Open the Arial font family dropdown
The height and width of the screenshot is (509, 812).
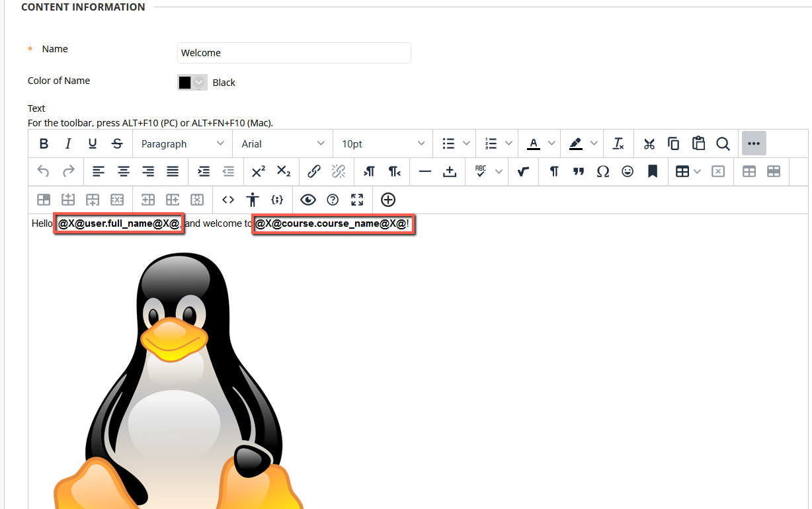point(283,143)
